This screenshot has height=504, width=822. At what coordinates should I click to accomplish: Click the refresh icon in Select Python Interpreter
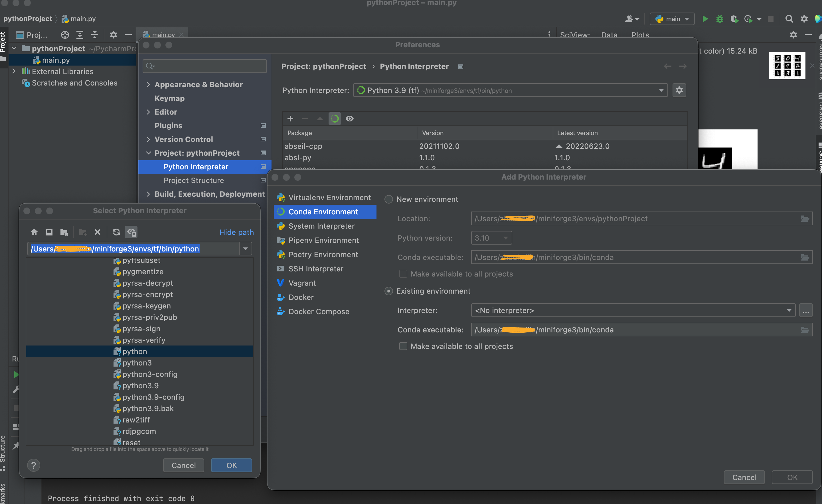click(116, 232)
